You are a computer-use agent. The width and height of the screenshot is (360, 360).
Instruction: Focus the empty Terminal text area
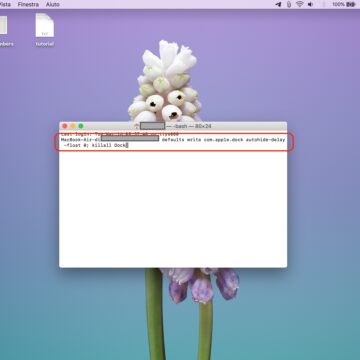(x=173, y=208)
